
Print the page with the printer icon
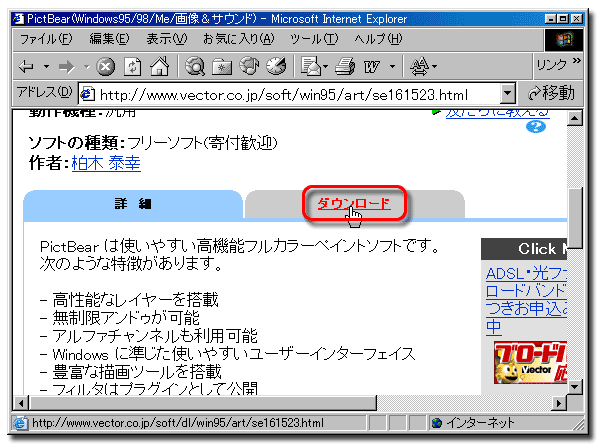click(x=345, y=66)
